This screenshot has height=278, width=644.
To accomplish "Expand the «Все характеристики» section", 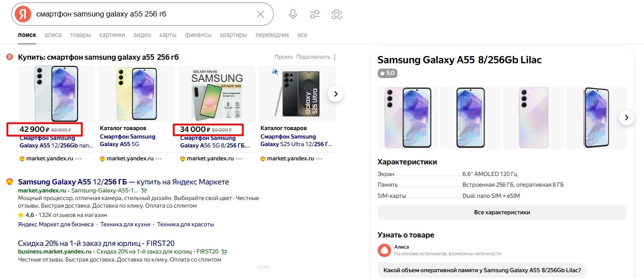I will 502,213.
